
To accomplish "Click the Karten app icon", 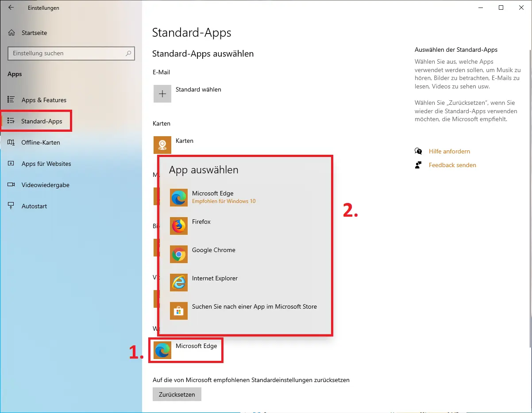I will [162, 145].
